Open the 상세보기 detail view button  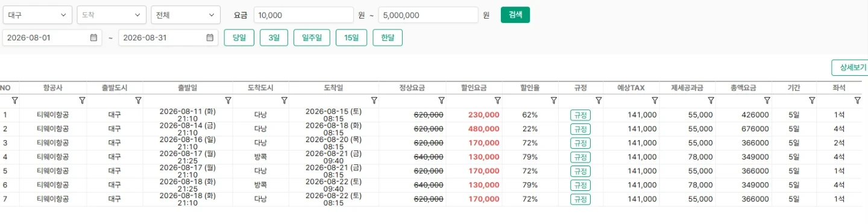(x=849, y=67)
